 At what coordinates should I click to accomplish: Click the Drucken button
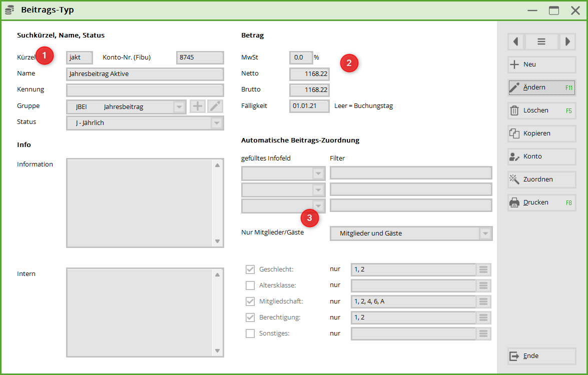pos(541,202)
